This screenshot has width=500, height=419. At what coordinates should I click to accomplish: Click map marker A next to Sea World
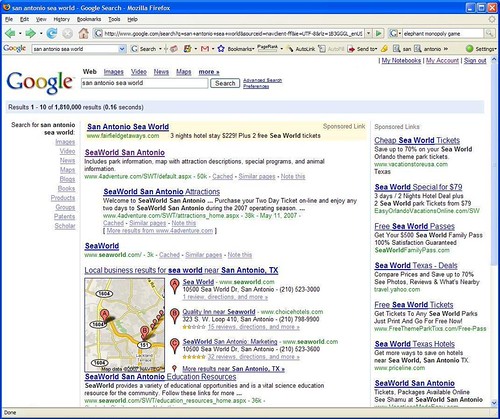[x=174, y=286]
